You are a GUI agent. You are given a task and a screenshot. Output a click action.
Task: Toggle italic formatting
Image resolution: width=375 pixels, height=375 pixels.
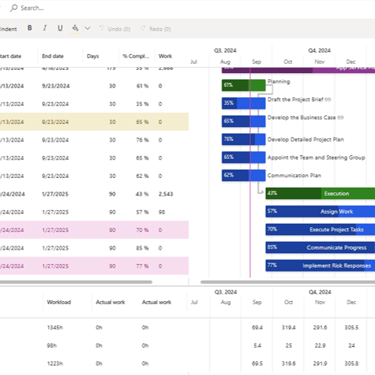click(x=45, y=28)
